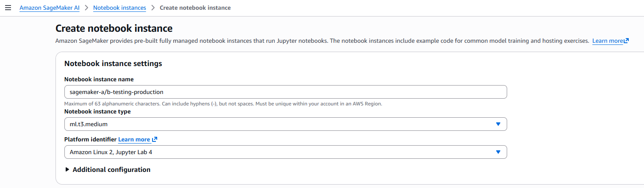
Task: Click into the Notebook instance name field
Action: point(285,92)
